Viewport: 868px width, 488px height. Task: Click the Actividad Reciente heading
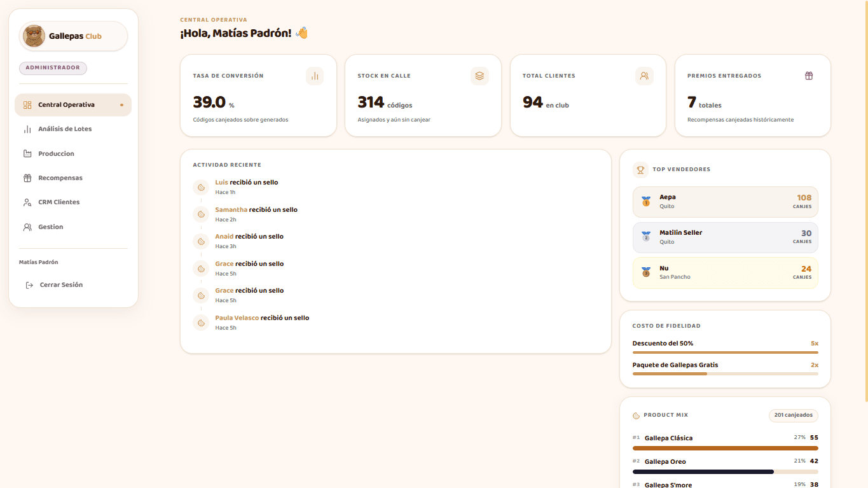pos(227,165)
